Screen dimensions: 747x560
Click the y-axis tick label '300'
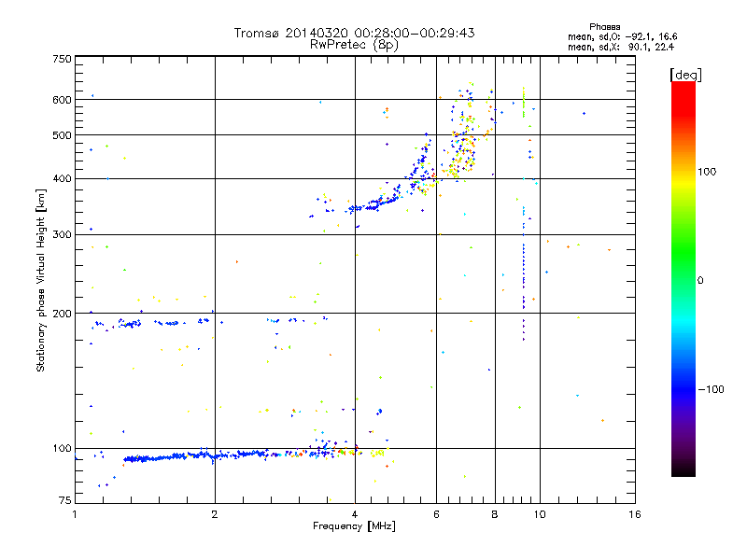[62, 235]
